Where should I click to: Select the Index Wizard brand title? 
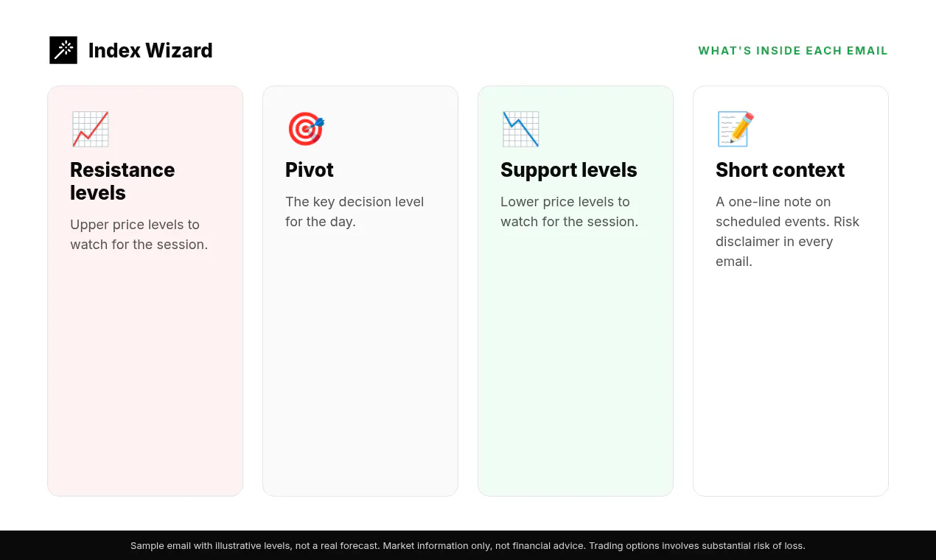pyautogui.click(x=150, y=50)
